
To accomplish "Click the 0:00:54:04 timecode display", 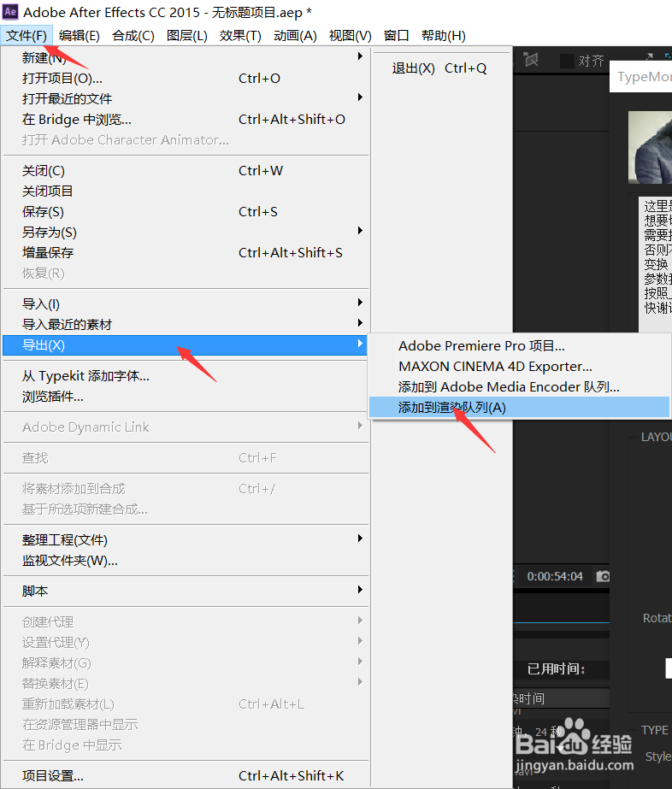I will (x=555, y=577).
